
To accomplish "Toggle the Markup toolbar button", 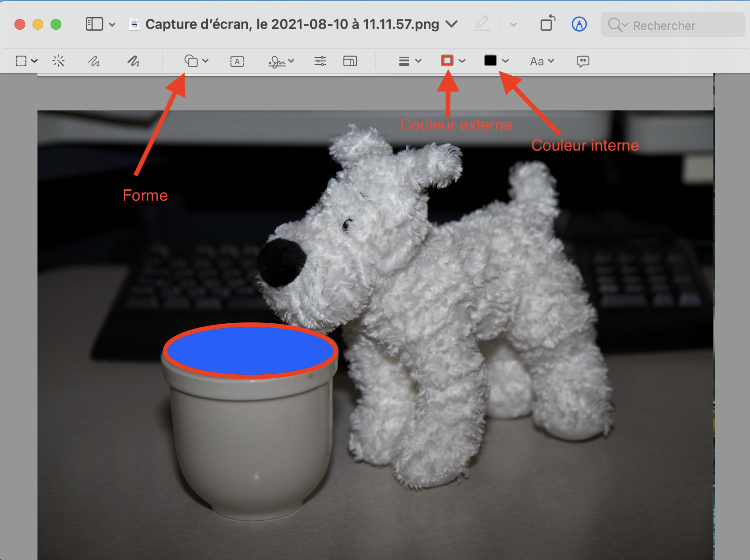I will 579,24.
